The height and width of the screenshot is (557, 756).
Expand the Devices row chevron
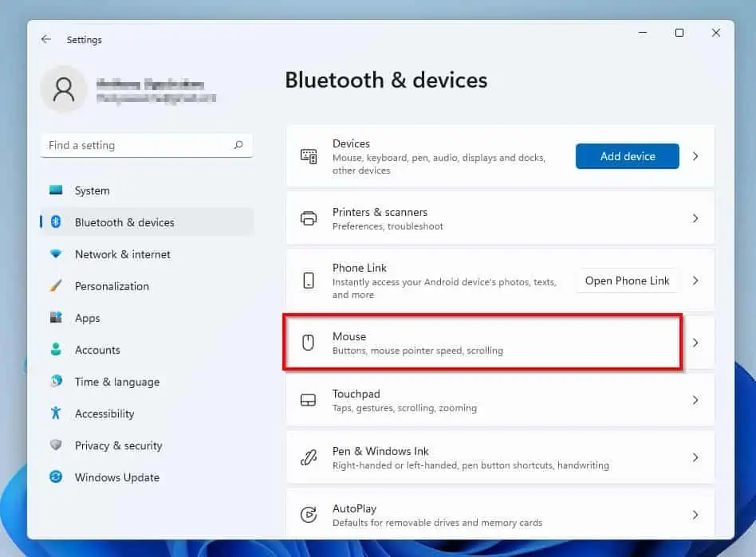click(695, 156)
